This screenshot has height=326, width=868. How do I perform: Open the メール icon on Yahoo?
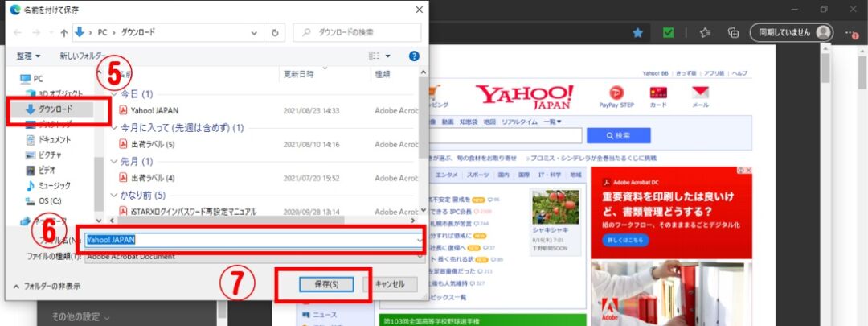(700, 97)
